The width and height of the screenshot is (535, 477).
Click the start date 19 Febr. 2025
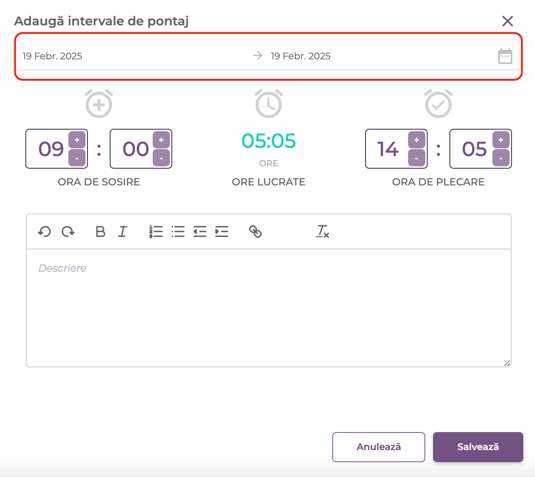[53, 56]
